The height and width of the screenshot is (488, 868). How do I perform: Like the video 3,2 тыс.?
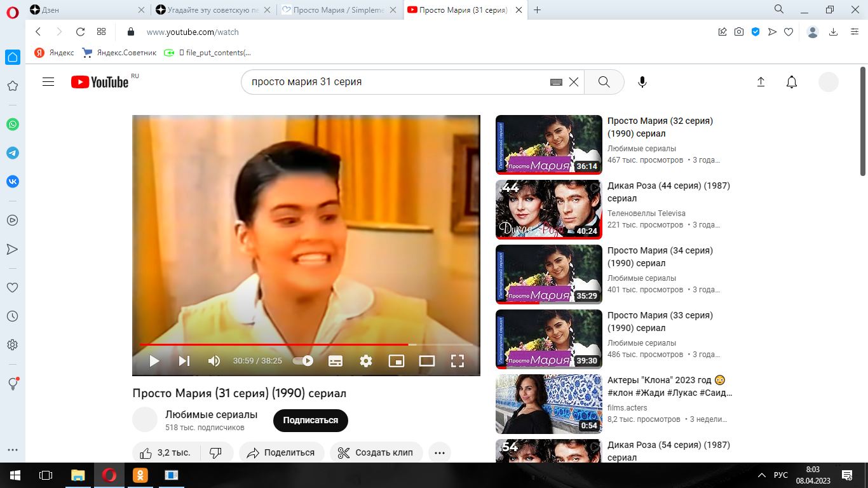166,452
